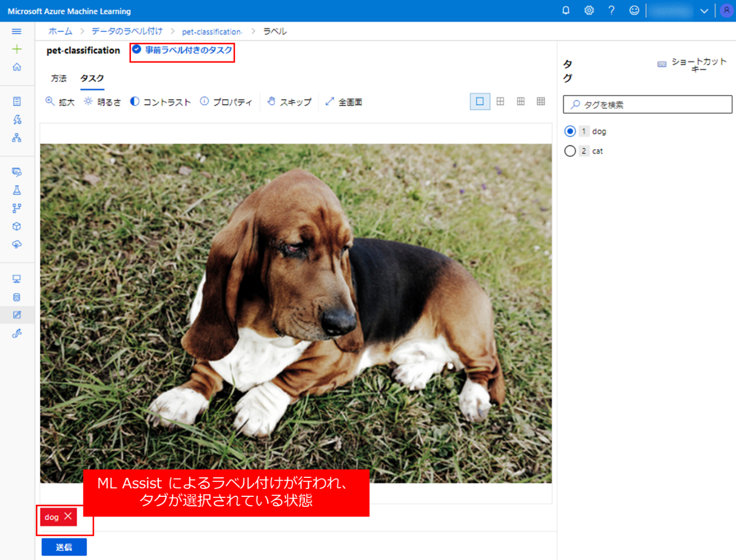Switch to the 方法 tab
Image resolution: width=736 pixels, height=560 pixels.
(59, 78)
